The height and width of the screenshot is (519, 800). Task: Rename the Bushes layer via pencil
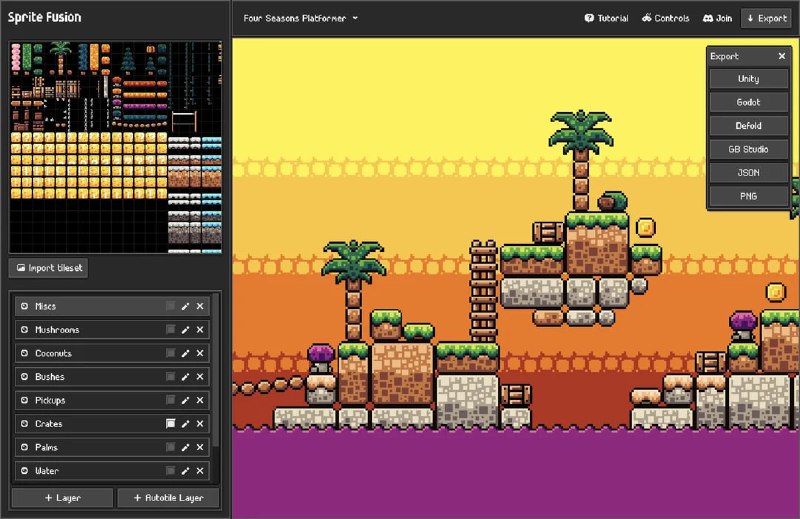click(185, 377)
